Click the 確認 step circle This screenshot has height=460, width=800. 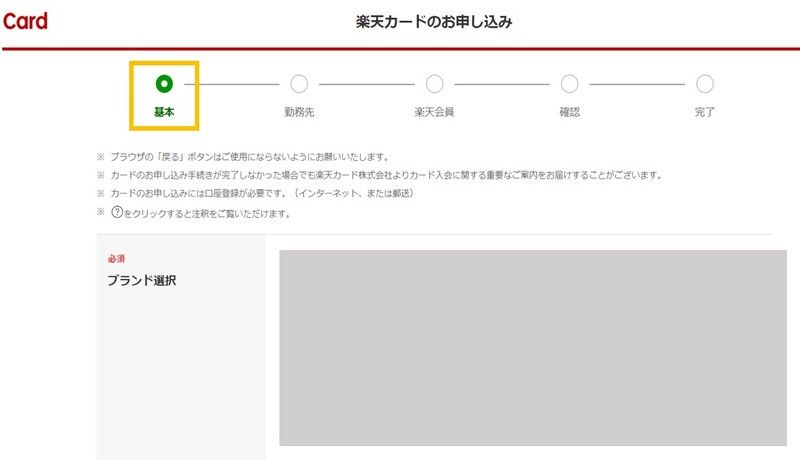click(x=569, y=84)
